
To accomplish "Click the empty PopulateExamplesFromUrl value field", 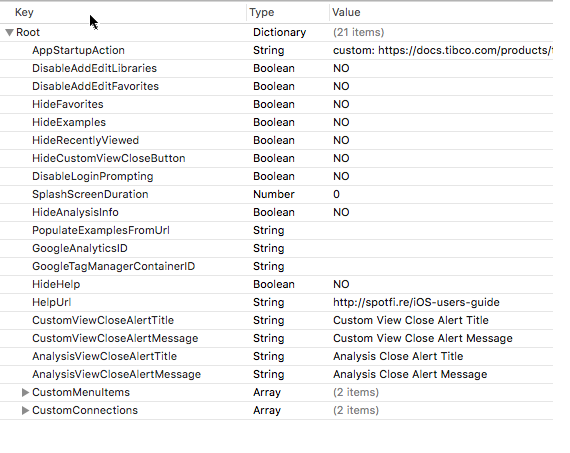I will click(441, 230).
